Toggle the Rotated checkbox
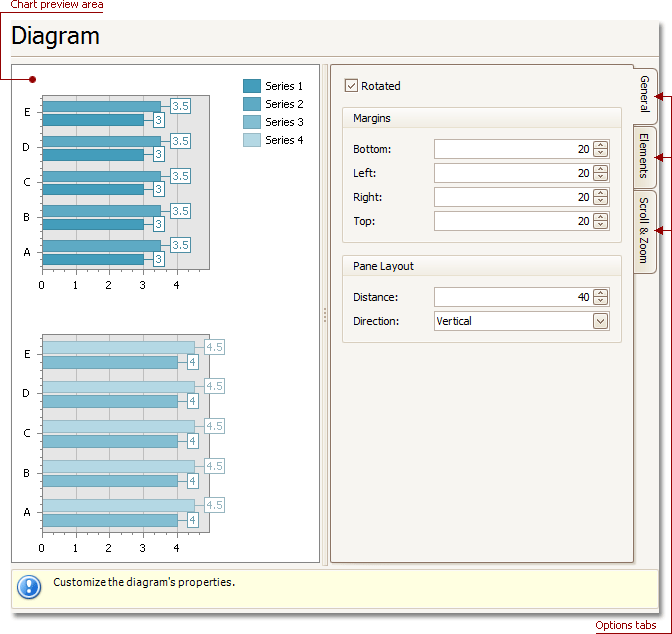Screen dimensions: 672x634 tap(351, 86)
